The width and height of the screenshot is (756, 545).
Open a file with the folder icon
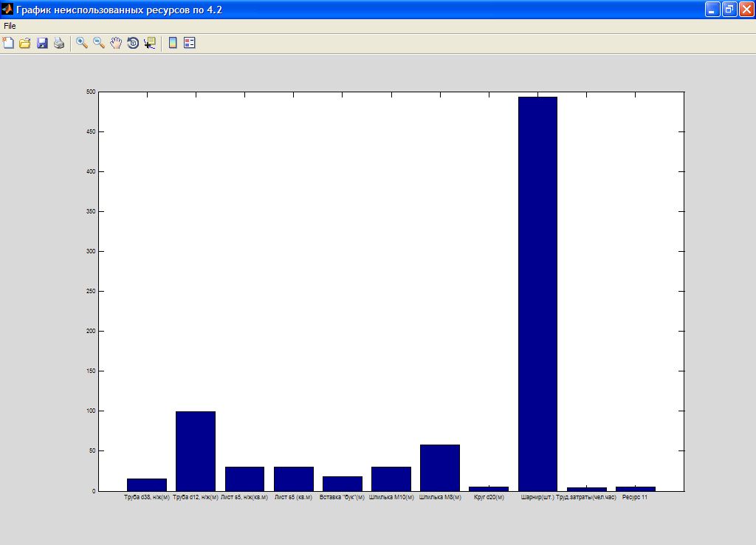(25, 43)
